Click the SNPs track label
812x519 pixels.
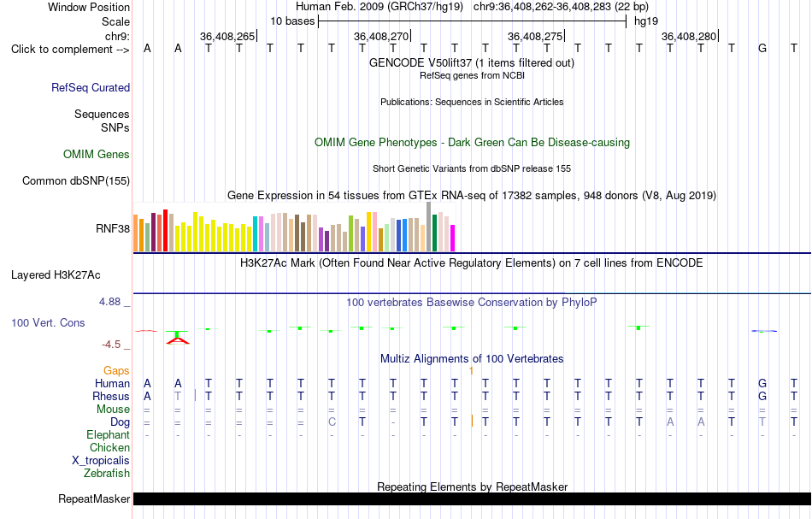point(115,127)
